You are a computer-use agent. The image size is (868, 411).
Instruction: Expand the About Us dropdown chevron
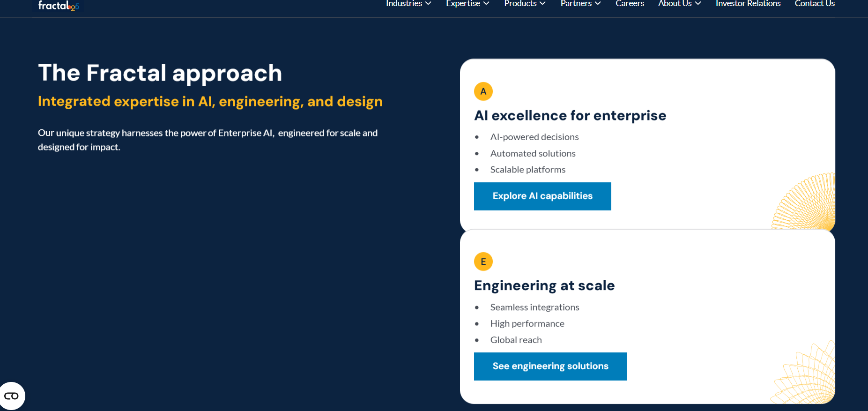(698, 3)
